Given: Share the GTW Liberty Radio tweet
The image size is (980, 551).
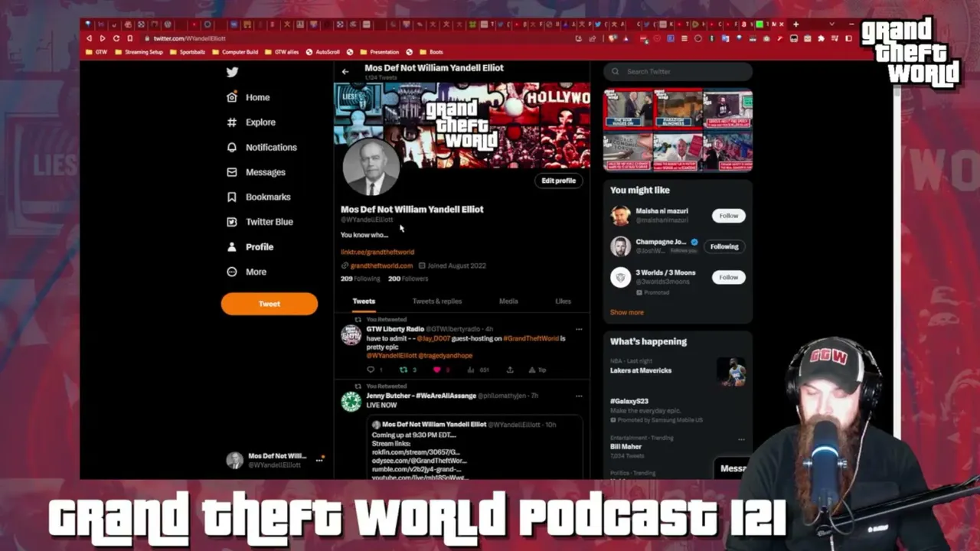Looking at the screenshot, I should click(x=510, y=370).
